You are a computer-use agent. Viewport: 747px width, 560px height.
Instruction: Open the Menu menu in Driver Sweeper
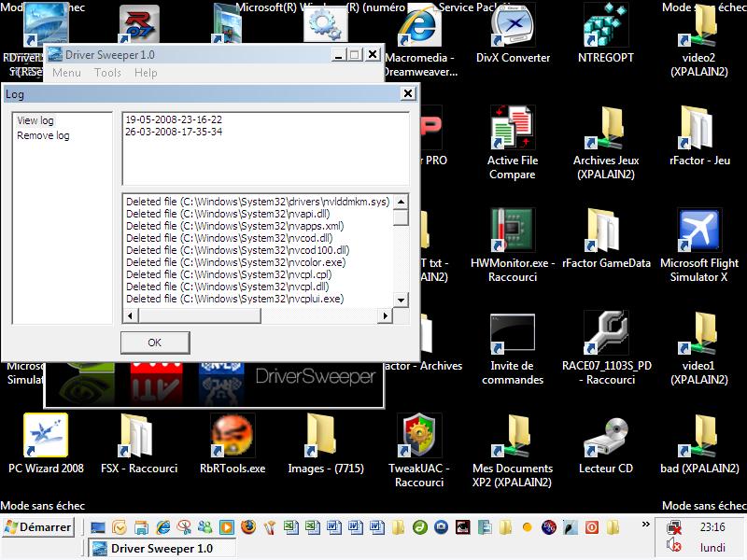[x=66, y=73]
